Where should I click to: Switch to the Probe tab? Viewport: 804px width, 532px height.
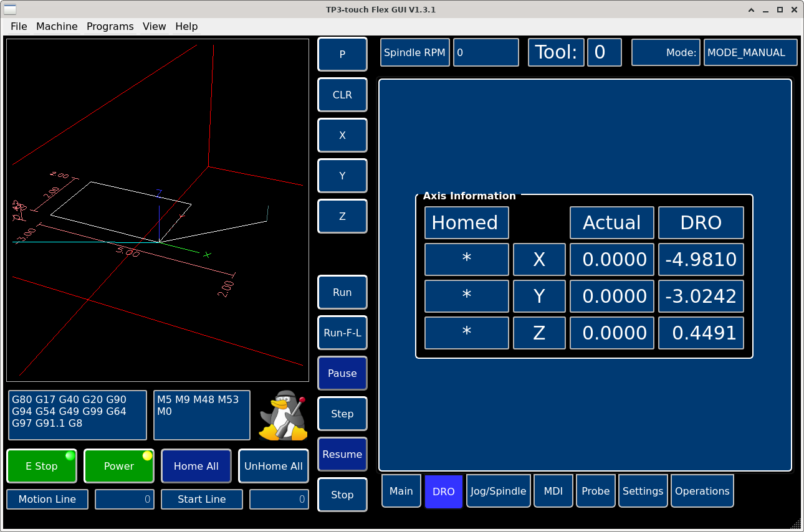[x=595, y=491]
